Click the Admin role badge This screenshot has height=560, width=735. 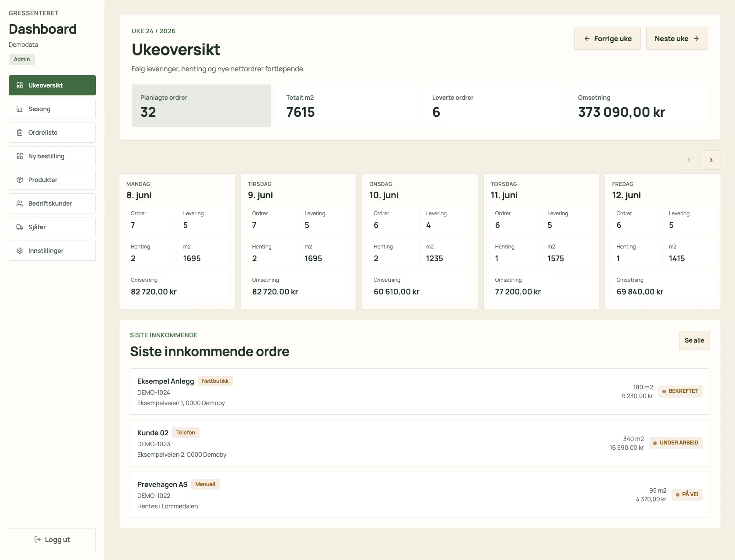(22, 59)
